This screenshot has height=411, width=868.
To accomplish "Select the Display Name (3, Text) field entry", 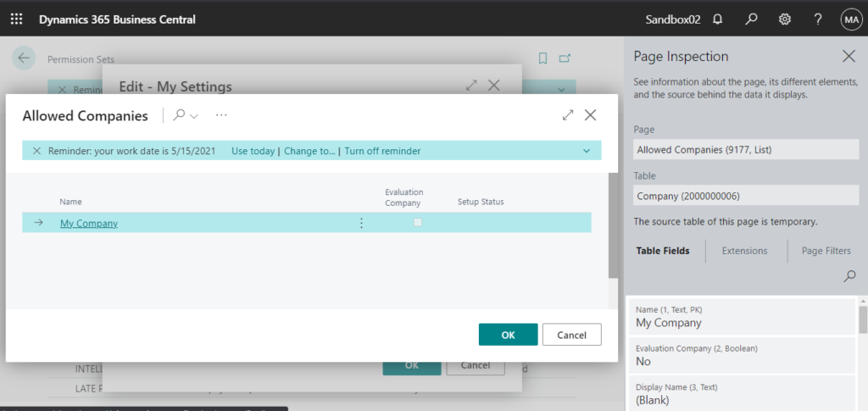I will (x=742, y=393).
